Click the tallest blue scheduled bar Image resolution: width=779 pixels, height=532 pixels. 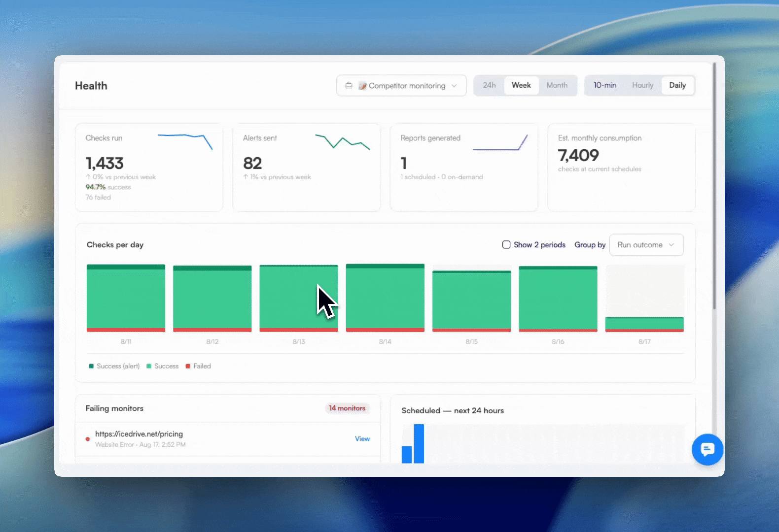[x=419, y=443]
